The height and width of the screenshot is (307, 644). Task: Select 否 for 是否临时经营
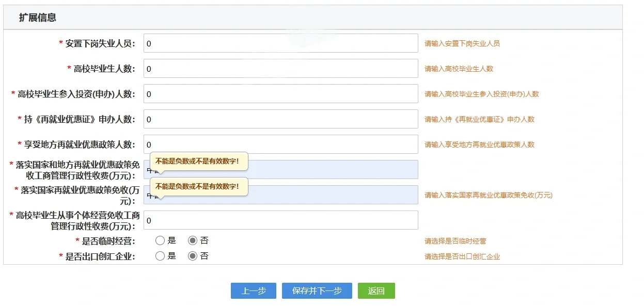193,240
